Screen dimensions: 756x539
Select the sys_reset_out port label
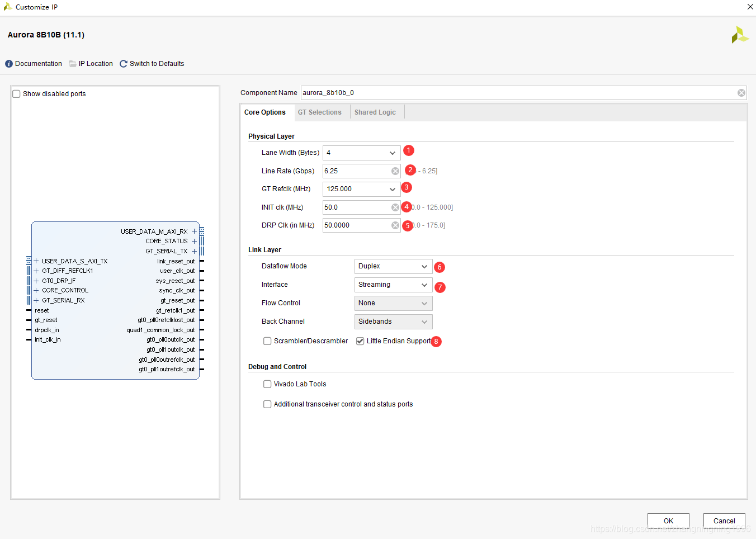pyautogui.click(x=175, y=281)
